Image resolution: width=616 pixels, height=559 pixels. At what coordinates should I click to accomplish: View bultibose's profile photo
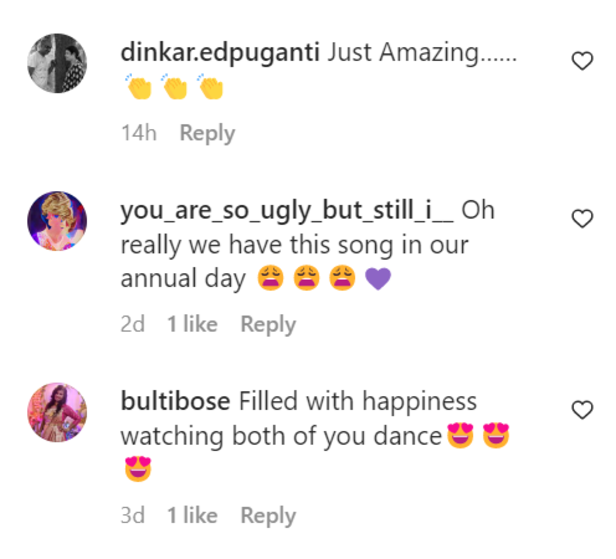pyautogui.click(x=58, y=412)
